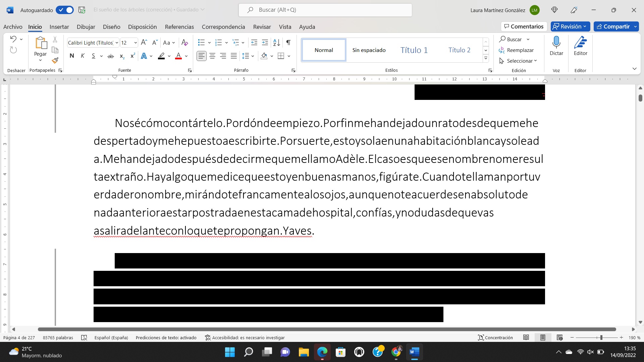Click the show paragraph marks icon
644x362 pixels.
tap(288, 43)
